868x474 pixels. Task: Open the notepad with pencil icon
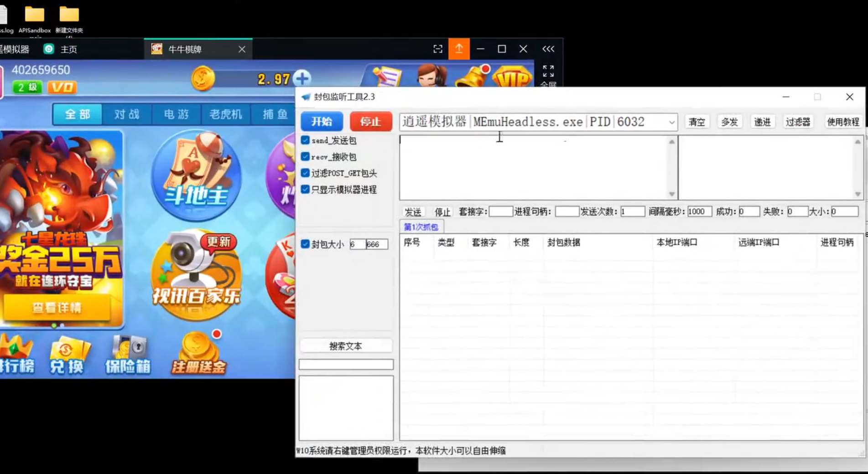[x=387, y=77]
